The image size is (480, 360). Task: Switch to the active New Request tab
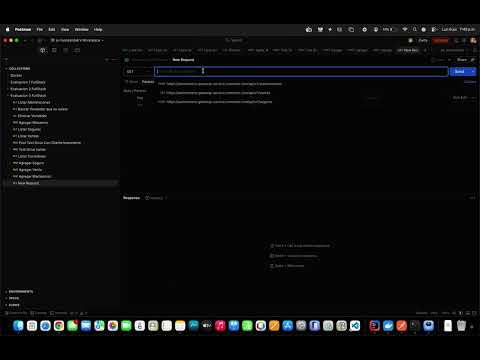[x=408, y=50]
